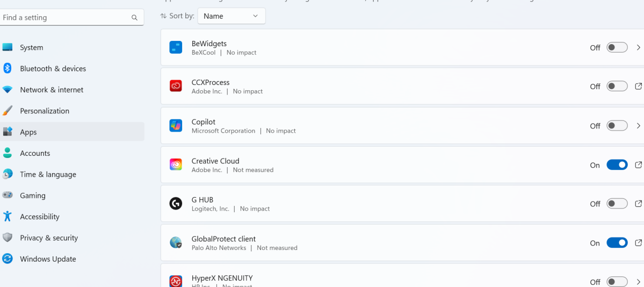Click the Creative Cloud app icon
The image size is (644, 287).
tap(176, 164)
